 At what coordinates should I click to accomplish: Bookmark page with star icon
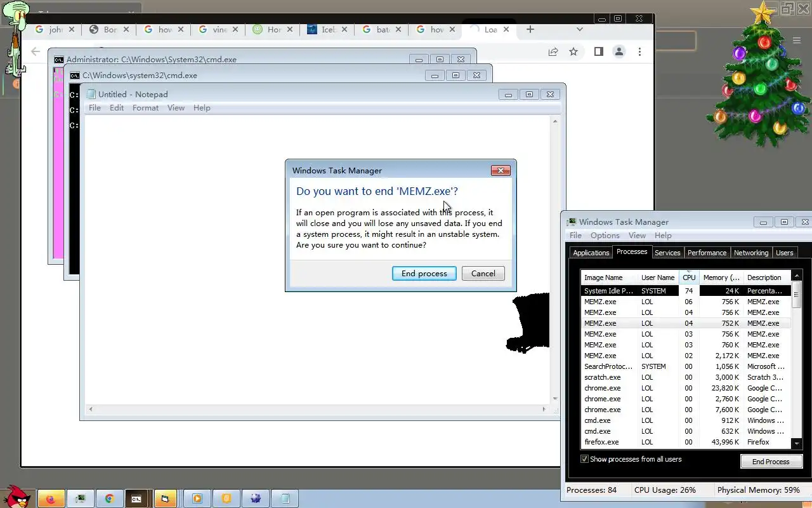pyautogui.click(x=573, y=51)
